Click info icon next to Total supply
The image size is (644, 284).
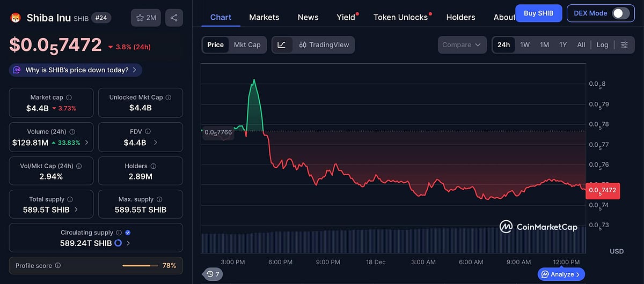click(x=70, y=199)
